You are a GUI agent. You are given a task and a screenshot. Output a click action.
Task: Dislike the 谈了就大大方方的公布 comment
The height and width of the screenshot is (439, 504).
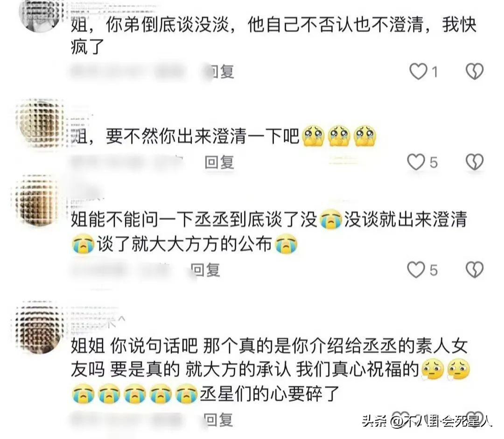475,269
